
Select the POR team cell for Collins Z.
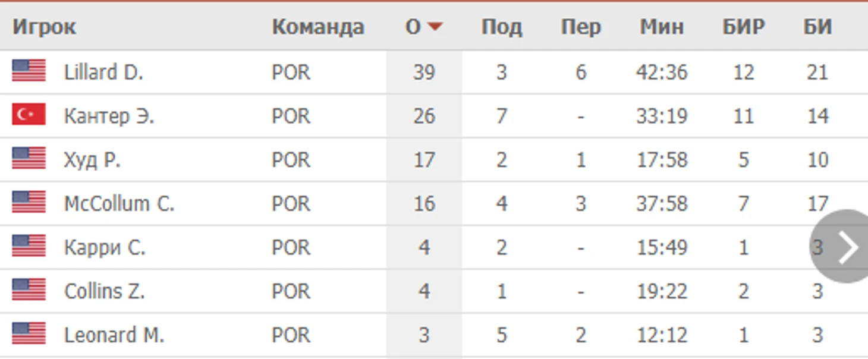291,291
